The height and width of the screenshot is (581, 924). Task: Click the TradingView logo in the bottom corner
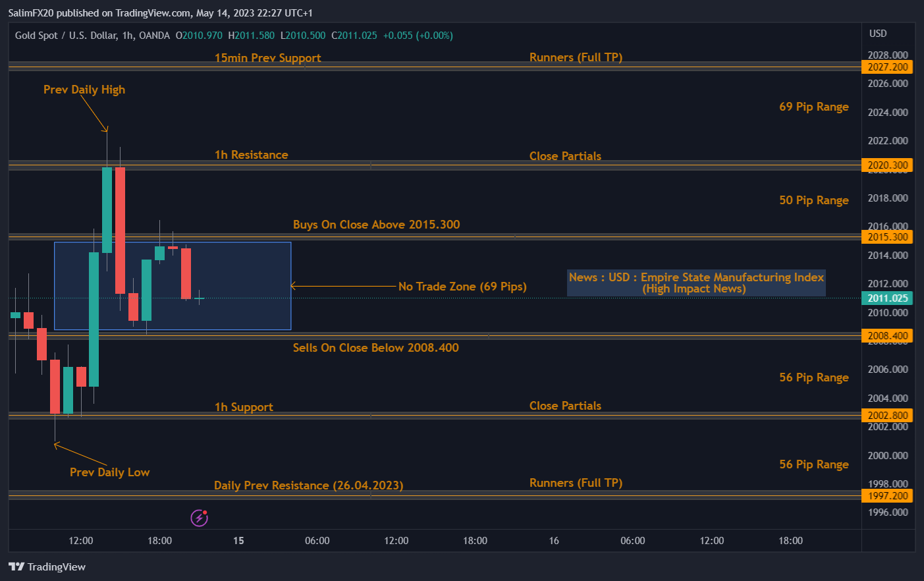tap(47, 567)
